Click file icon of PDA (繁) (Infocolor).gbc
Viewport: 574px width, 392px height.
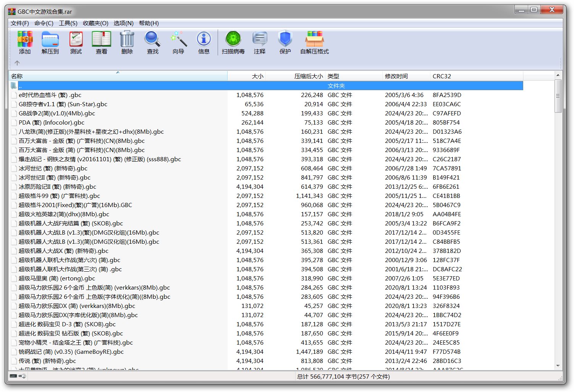tap(14, 123)
